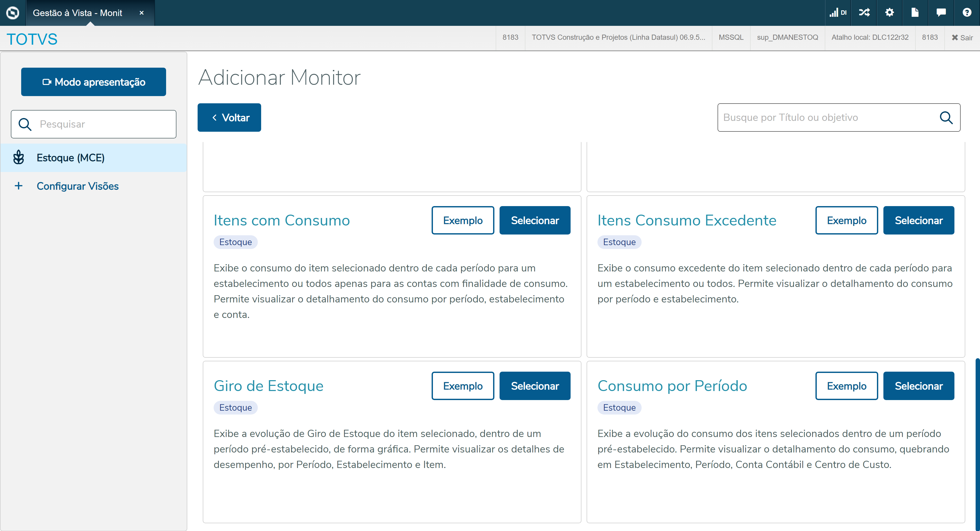Select Estoque (MCE) in the sidebar

[x=70, y=158]
